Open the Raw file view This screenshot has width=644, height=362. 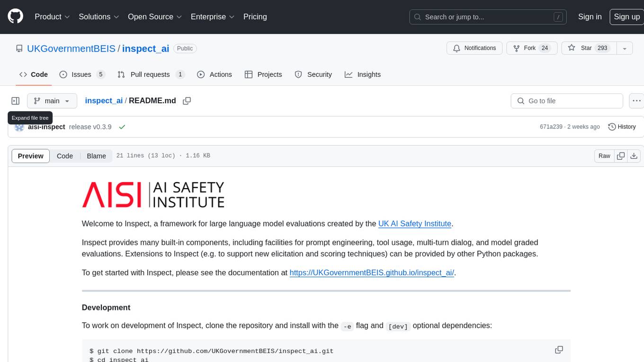coord(604,156)
